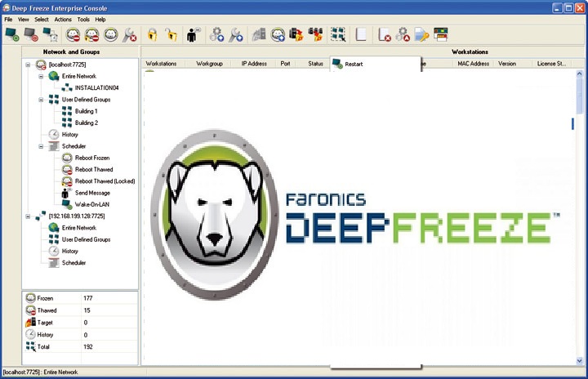The width and height of the screenshot is (588, 379).
Task: Click the multiple computers with flame toolbar icon
Action: click(315, 34)
